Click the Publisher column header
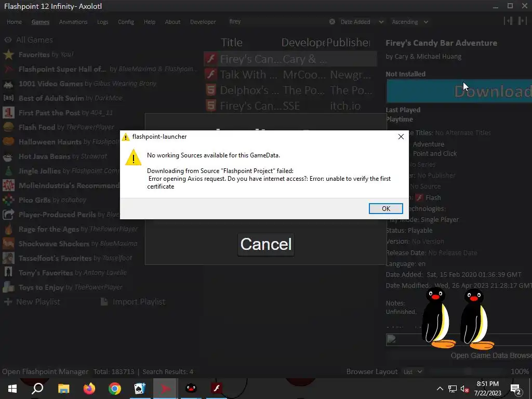The width and height of the screenshot is (532, 399). coord(349,43)
